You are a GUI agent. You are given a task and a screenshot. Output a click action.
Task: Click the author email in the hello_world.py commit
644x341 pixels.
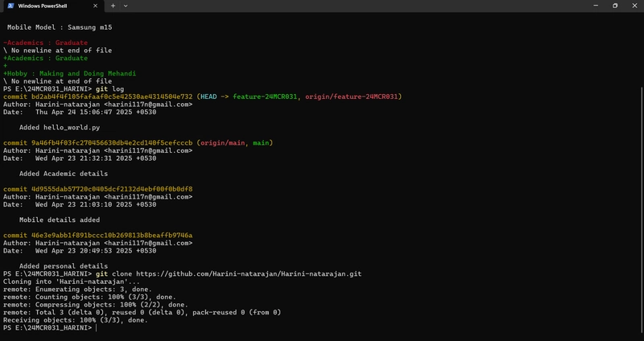148,105
